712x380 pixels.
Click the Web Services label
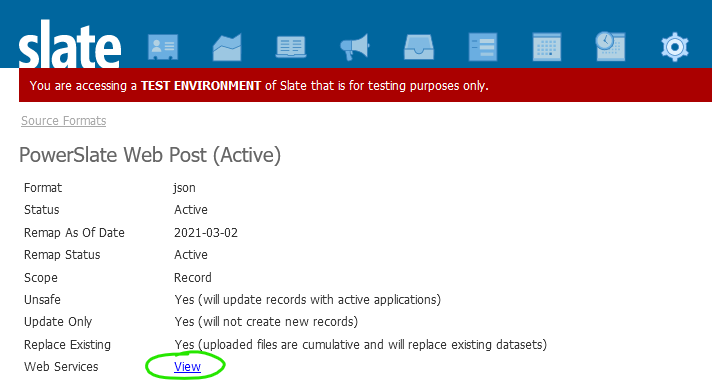click(61, 366)
